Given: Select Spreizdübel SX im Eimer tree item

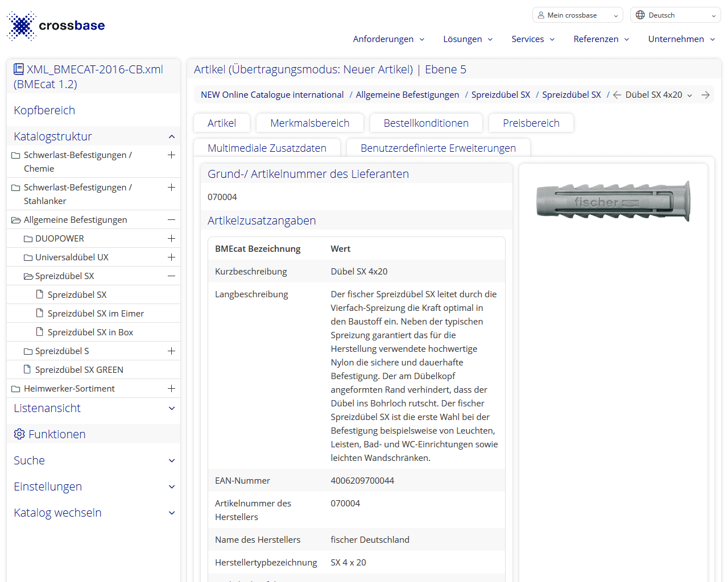Looking at the screenshot, I should [x=96, y=314].
